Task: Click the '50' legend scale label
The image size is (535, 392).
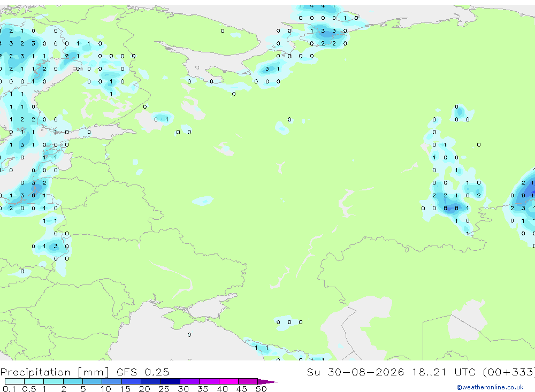Action: (x=261, y=389)
